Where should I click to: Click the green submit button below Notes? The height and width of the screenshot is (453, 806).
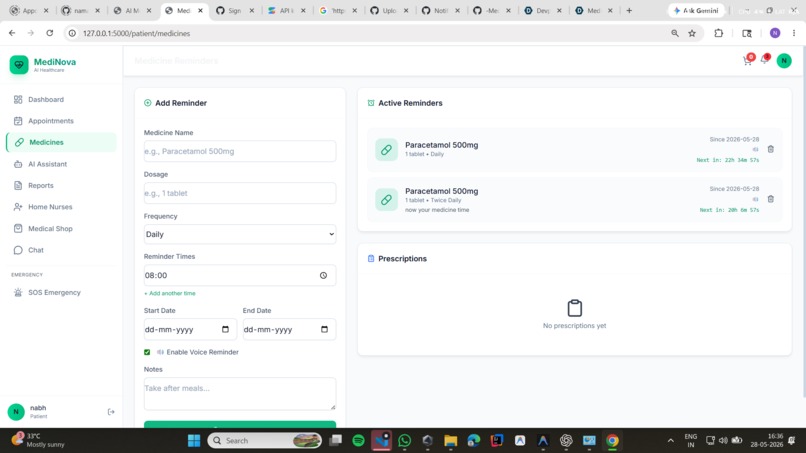pos(240,424)
